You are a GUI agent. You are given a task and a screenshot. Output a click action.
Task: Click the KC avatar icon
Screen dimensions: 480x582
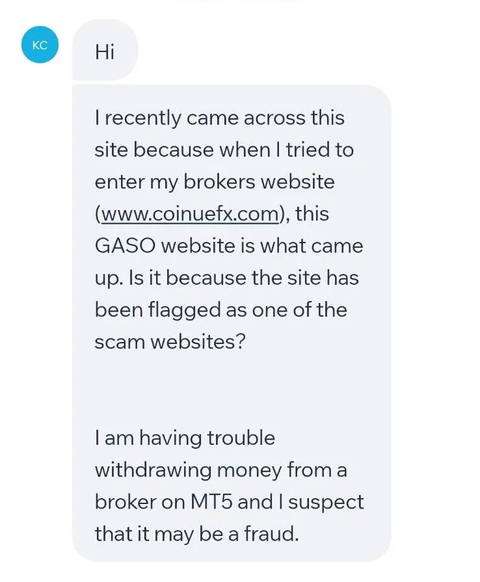[40, 45]
